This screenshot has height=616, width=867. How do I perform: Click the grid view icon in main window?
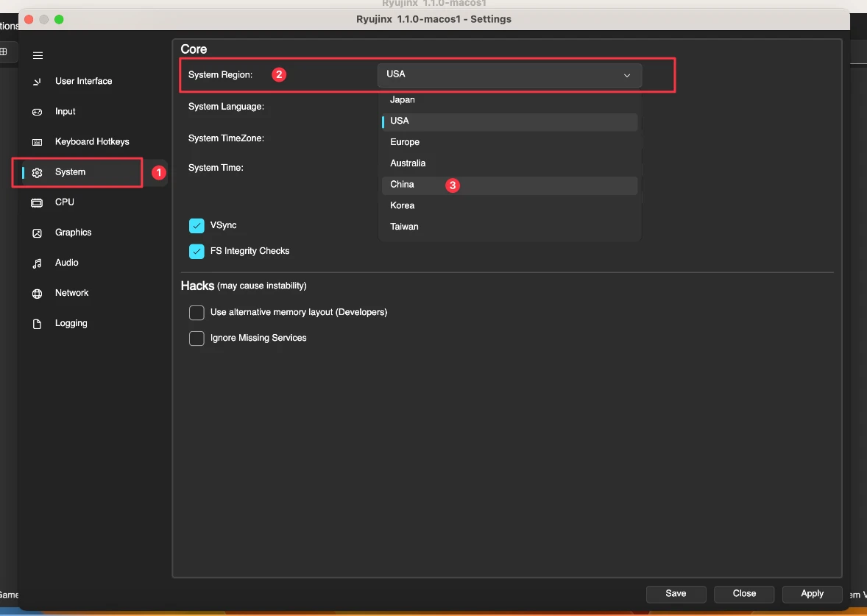[4, 52]
